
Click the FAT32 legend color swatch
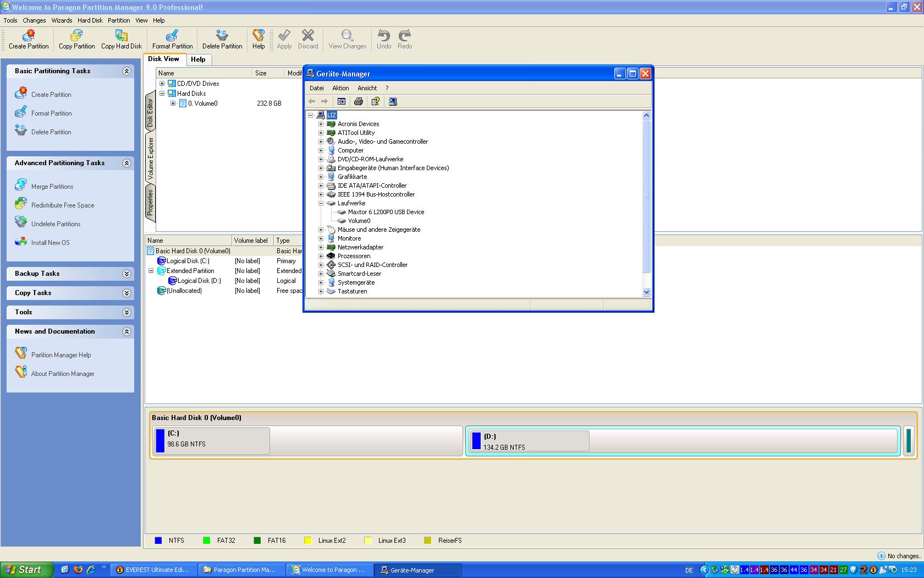coord(207,541)
